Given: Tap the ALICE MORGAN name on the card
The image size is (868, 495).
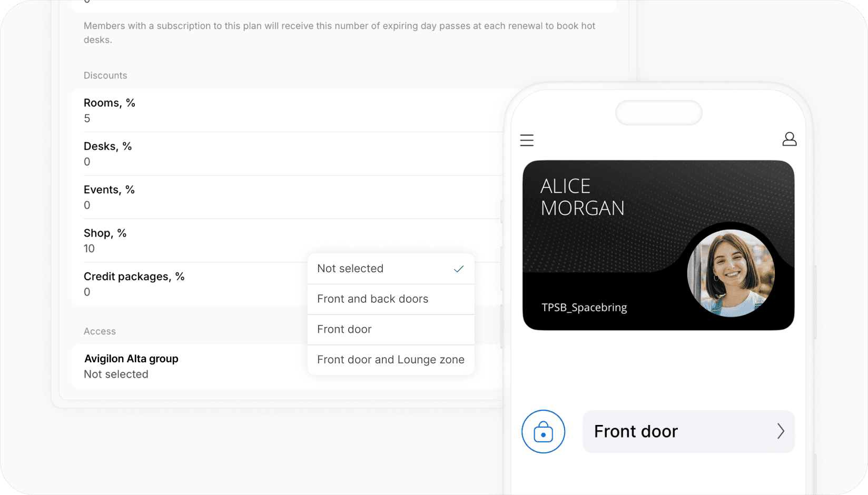Looking at the screenshot, I should coord(582,197).
